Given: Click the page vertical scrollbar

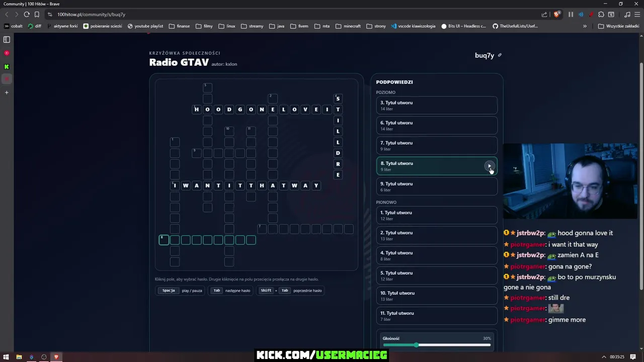Looking at the screenshot, I should pos(641,176).
